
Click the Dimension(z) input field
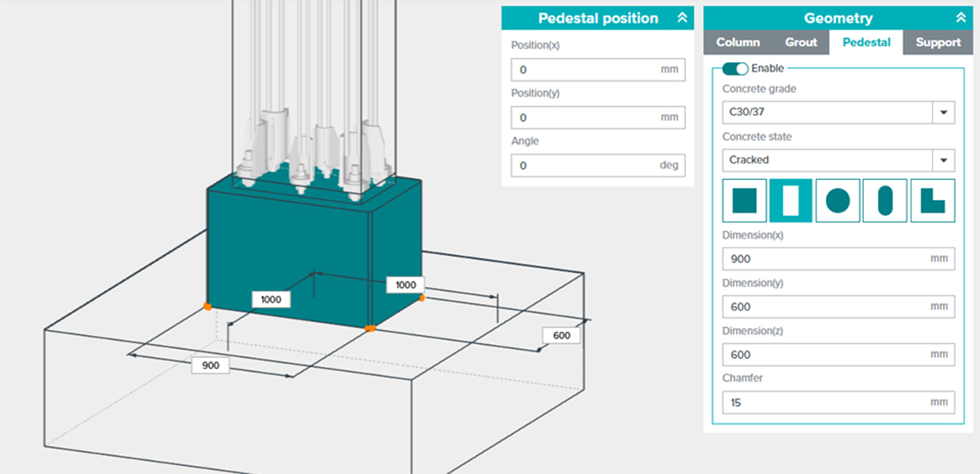(x=839, y=355)
